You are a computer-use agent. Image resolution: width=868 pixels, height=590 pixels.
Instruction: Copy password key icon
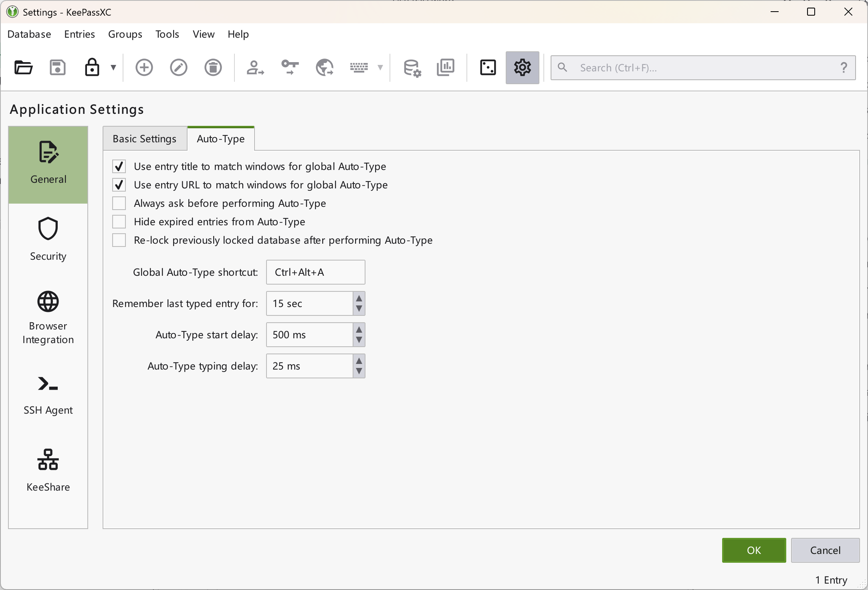pos(290,67)
